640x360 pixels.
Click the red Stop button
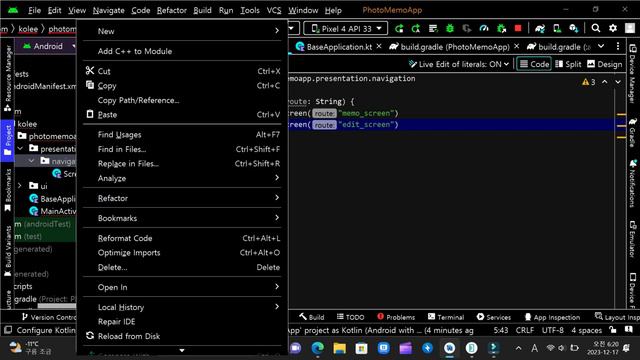[518, 28]
